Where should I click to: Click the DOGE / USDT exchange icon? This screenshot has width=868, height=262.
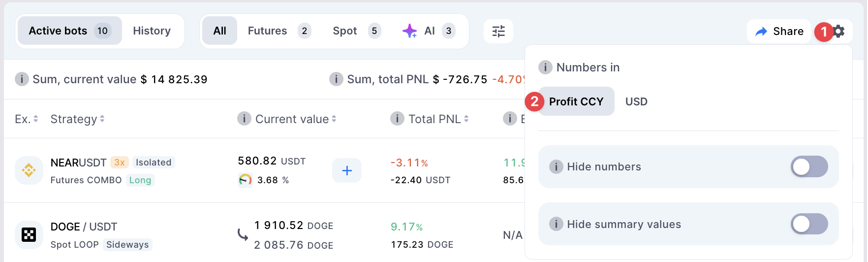29,235
